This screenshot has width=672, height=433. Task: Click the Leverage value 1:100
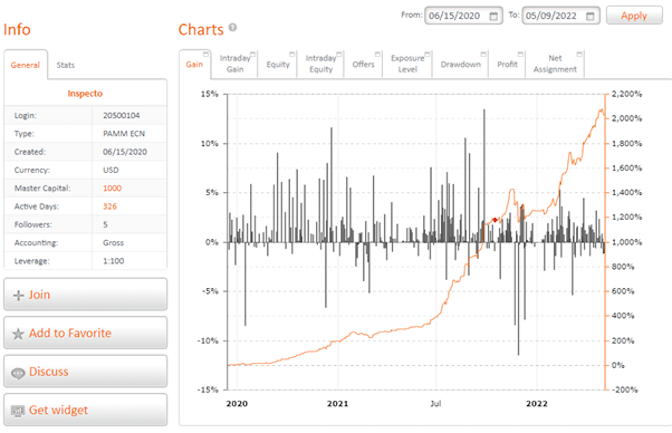[x=114, y=261]
